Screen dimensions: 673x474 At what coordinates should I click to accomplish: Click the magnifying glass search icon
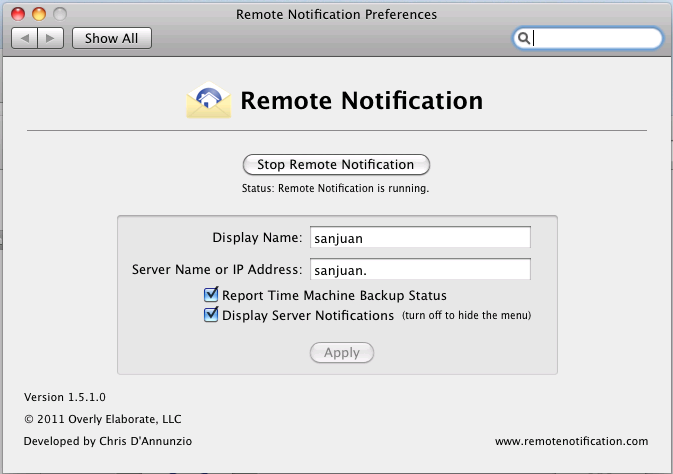tap(523, 38)
